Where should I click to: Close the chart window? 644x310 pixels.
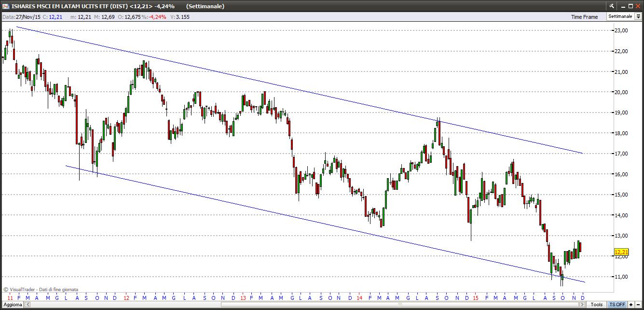(x=638, y=6)
